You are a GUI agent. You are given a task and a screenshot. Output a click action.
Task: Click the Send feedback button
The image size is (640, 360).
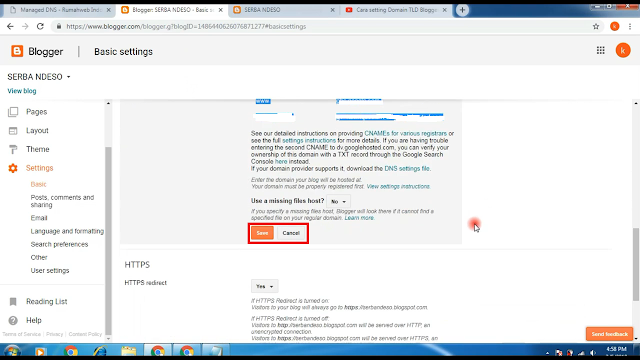pos(609,334)
